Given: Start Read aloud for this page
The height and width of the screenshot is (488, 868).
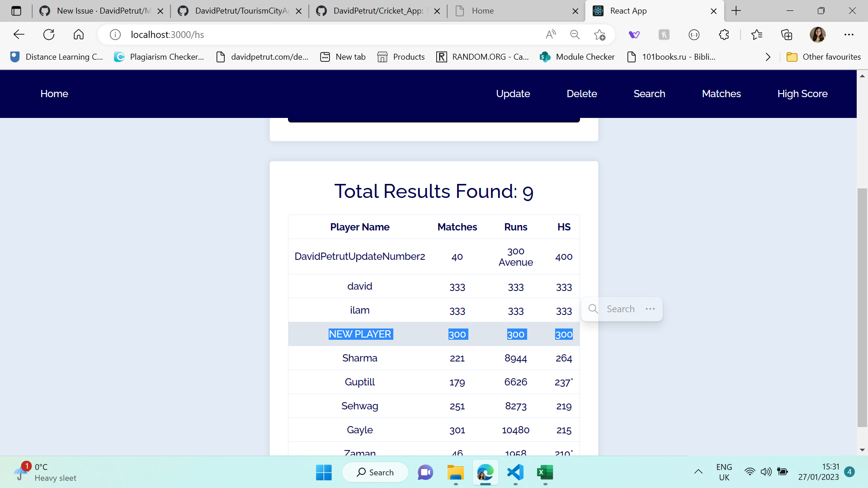Looking at the screenshot, I should click(x=551, y=34).
